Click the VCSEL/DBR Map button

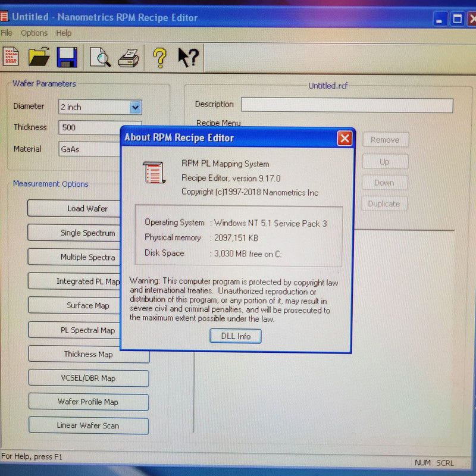tap(89, 378)
